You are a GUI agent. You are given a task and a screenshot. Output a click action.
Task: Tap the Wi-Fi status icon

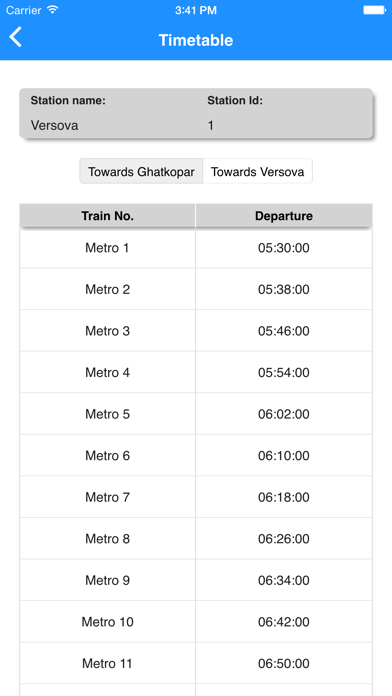pyautogui.click(x=53, y=10)
